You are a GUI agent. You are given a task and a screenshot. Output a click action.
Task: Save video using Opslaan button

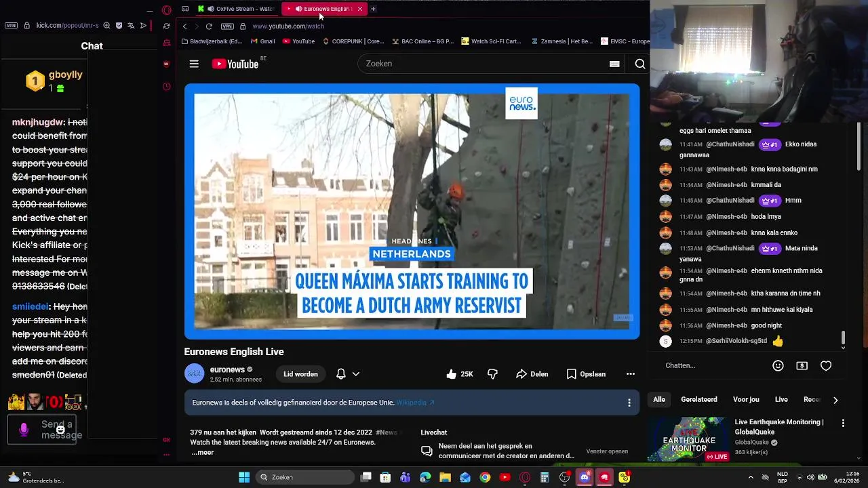(586, 374)
